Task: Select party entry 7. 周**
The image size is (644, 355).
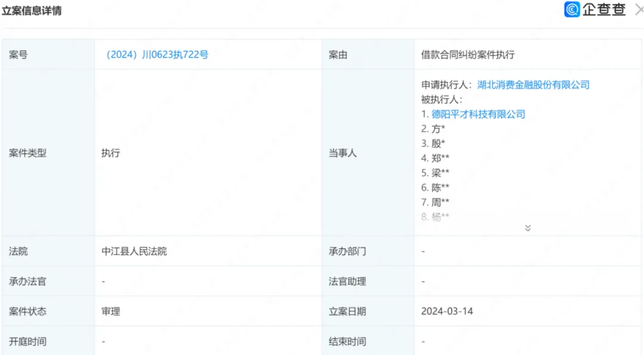Action: coord(435,202)
